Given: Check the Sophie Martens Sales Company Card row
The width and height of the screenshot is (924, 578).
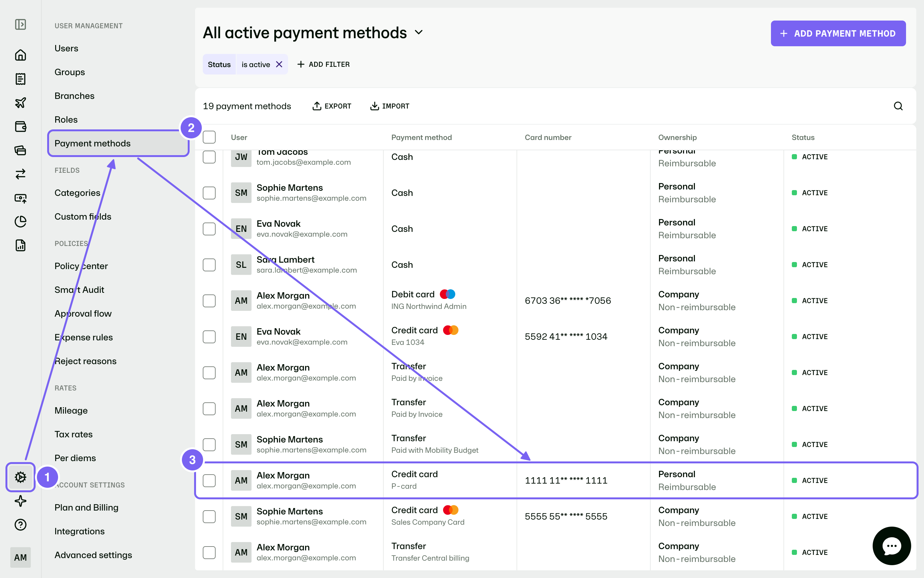Looking at the screenshot, I should pos(209,516).
